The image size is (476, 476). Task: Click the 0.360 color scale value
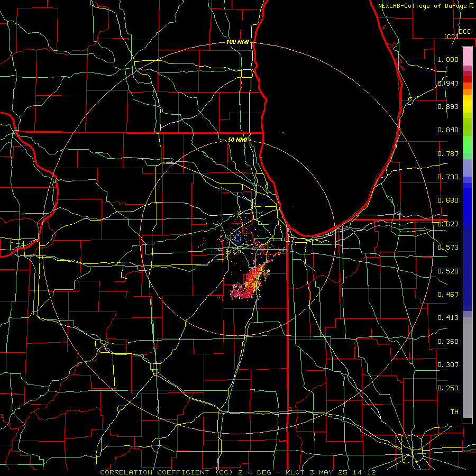point(448,342)
